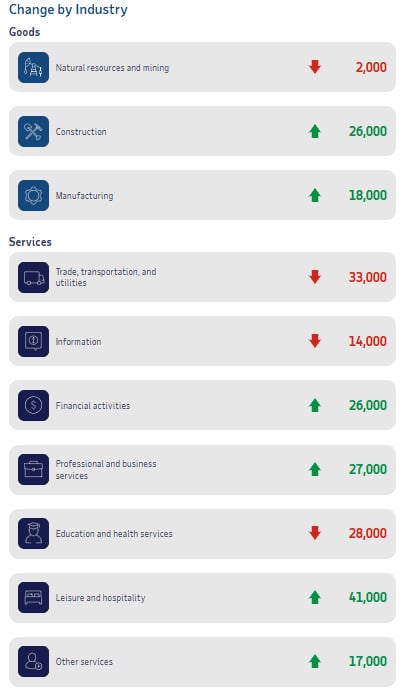Click the 41,000 Leisure and hospitality figure
The image size is (411, 692).
click(x=368, y=597)
